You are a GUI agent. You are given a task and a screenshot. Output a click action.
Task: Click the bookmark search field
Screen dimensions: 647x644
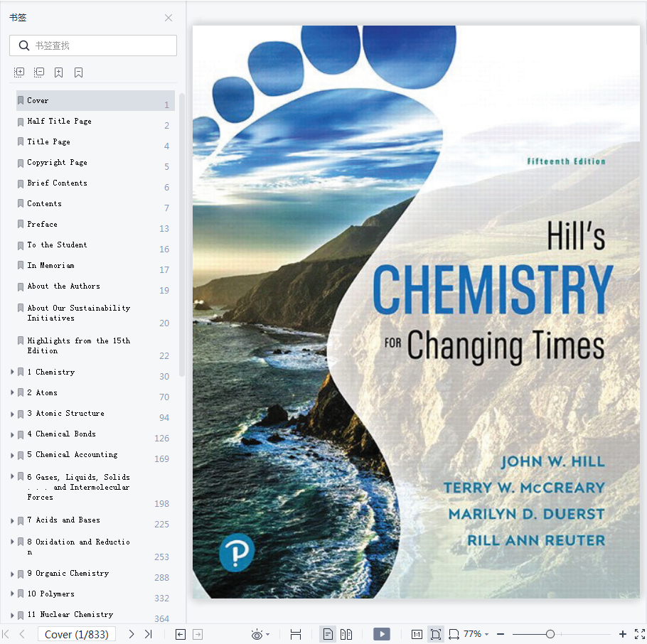[x=93, y=45]
